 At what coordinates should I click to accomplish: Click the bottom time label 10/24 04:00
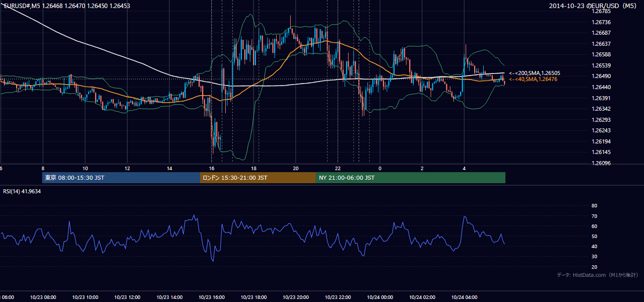click(465, 297)
